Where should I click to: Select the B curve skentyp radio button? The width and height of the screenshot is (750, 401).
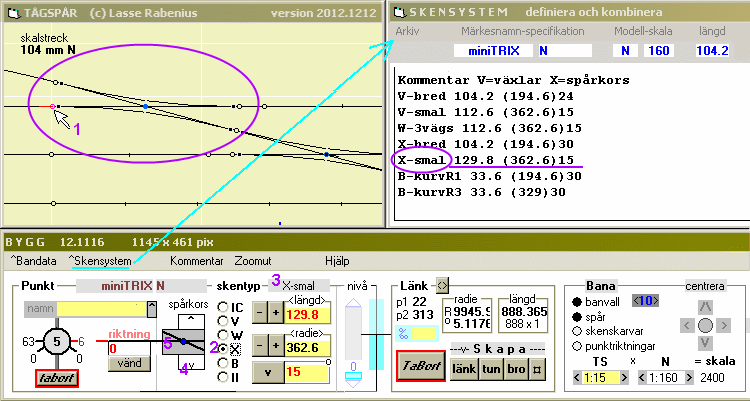click(x=223, y=363)
